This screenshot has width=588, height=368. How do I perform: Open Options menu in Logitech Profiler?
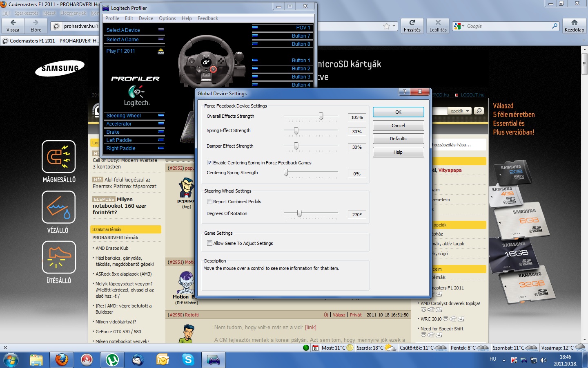(x=167, y=18)
